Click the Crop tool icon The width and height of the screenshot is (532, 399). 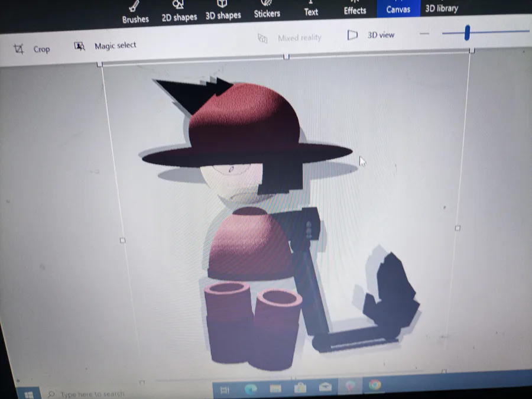coord(19,49)
